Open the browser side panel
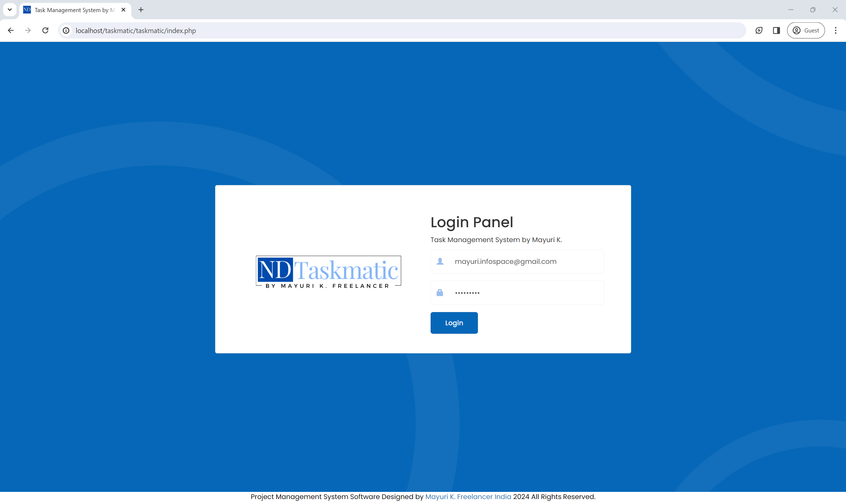 (x=776, y=31)
